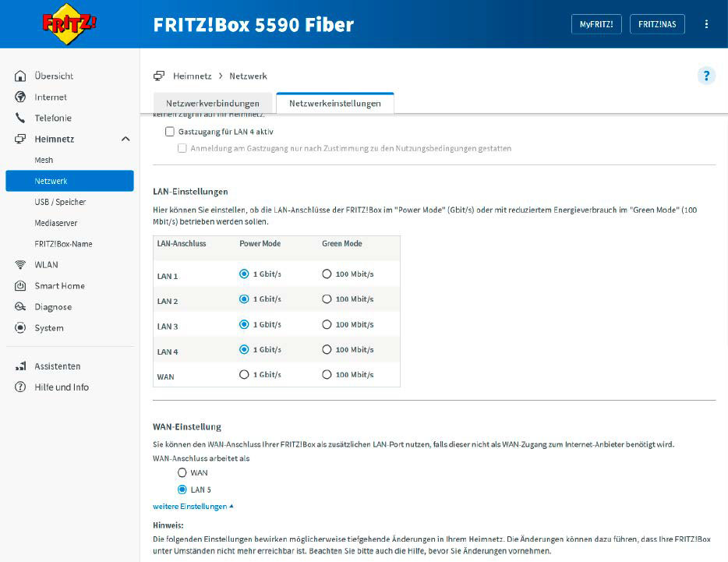
Task: Select 100 Mbit/s for LAN 1
Action: [327, 274]
